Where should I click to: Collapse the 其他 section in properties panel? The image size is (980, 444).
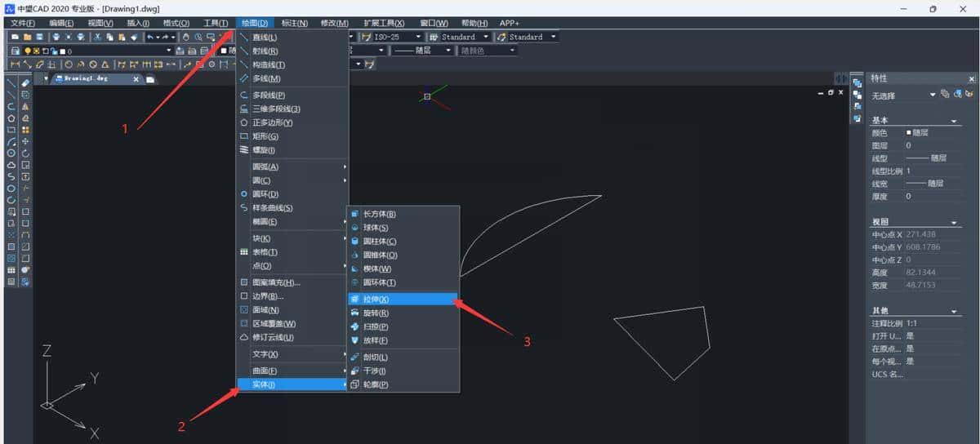click(x=955, y=311)
